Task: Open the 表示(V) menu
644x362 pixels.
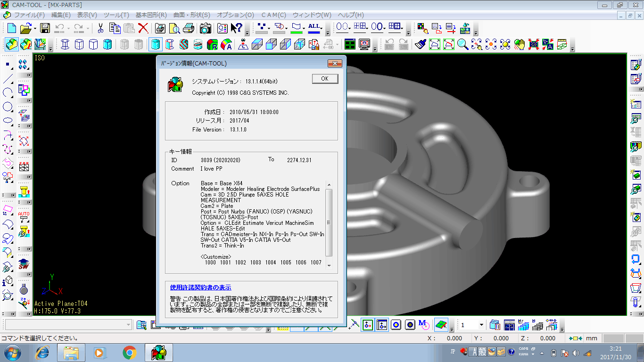Action: [x=87, y=15]
